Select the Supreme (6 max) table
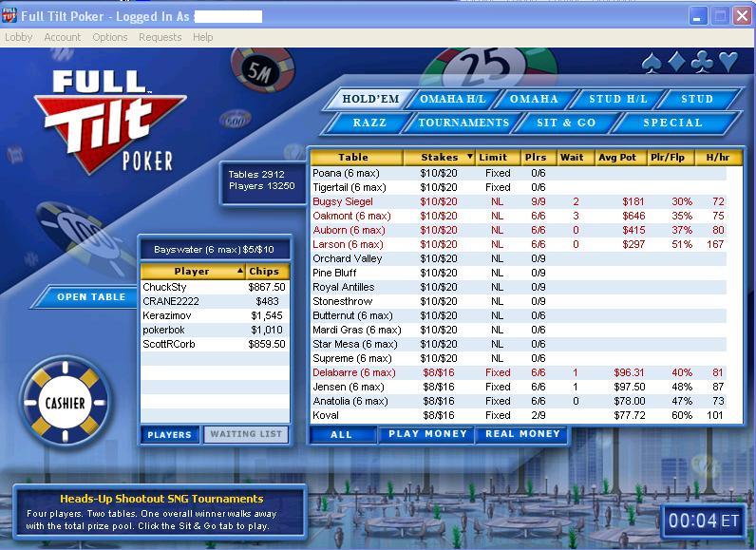This screenshot has width=756, height=550. tap(519, 358)
